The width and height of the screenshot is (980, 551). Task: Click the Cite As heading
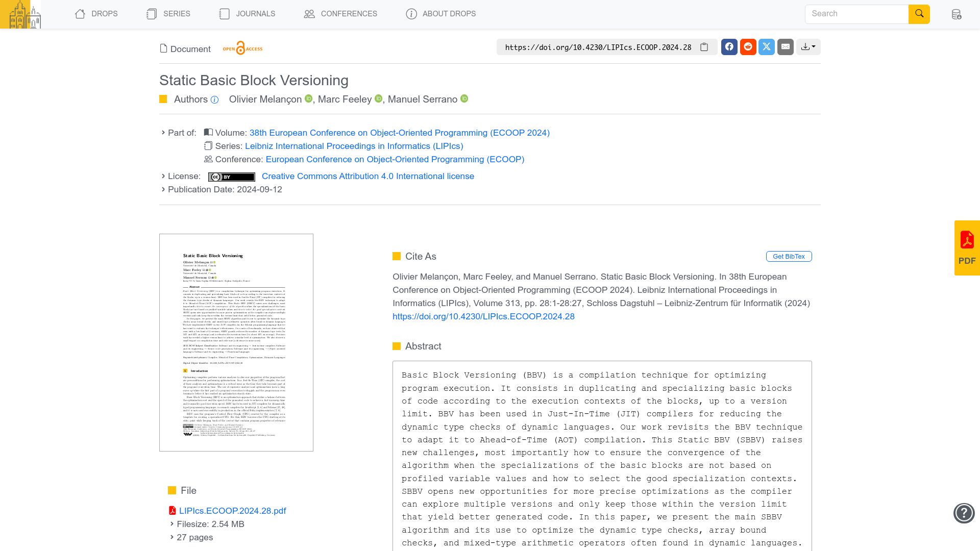(421, 256)
